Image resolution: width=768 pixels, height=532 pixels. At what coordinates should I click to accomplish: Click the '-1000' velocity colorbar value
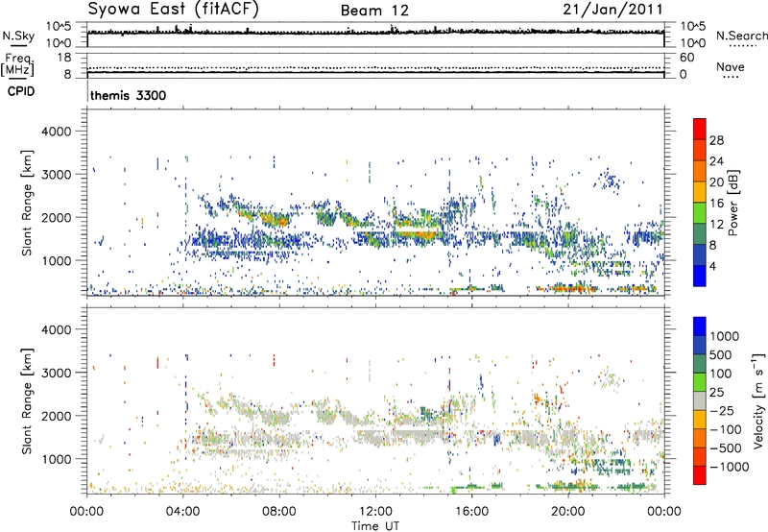click(730, 467)
